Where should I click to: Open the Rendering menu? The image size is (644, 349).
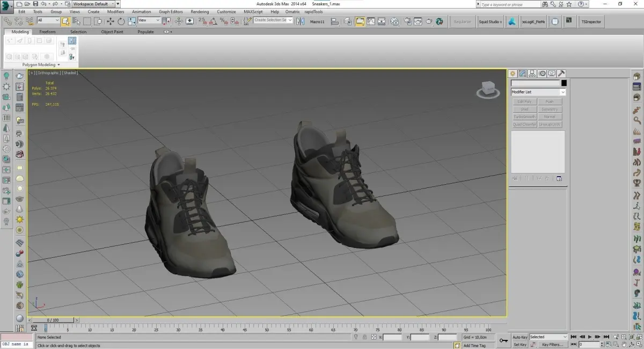point(200,12)
